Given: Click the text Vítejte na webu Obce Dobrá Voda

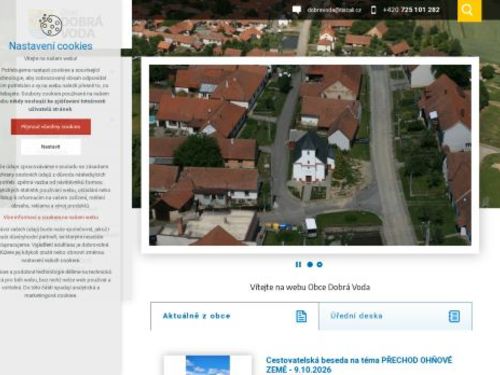Looking at the screenshot, I should coord(310,287).
